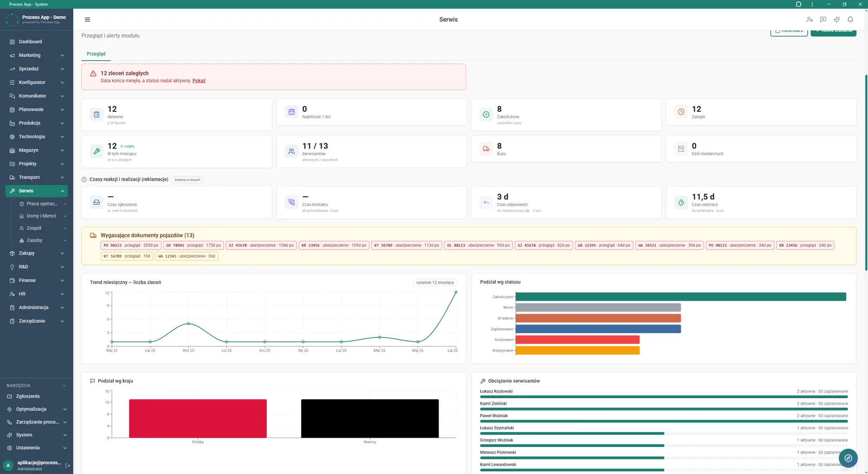
Task: Open the Dashboard menu item
Action: (36, 42)
